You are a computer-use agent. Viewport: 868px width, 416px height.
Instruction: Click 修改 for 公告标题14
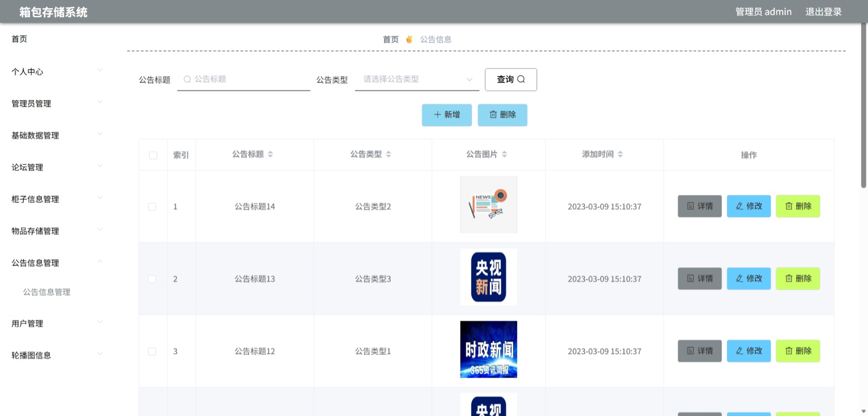click(x=749, y=206)
